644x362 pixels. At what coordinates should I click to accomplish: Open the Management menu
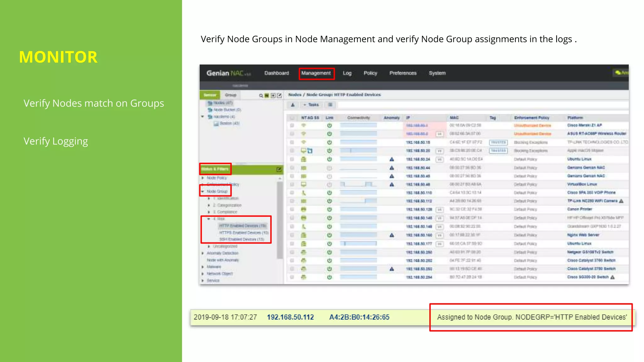point(316,73)
